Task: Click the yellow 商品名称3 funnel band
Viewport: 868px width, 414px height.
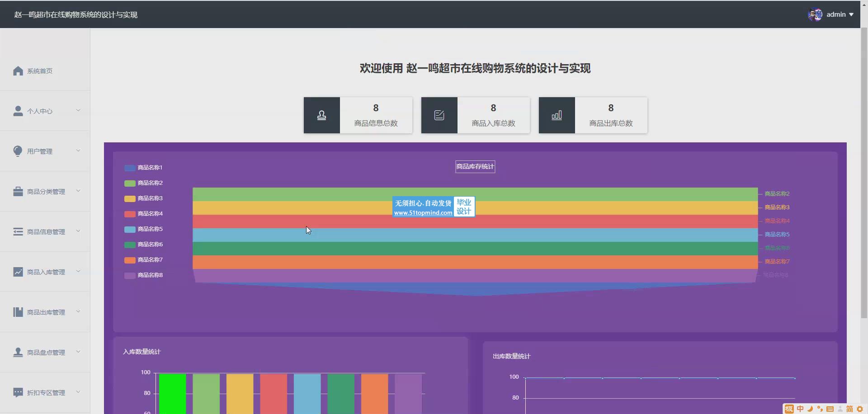Action: [x=475, y=208]
